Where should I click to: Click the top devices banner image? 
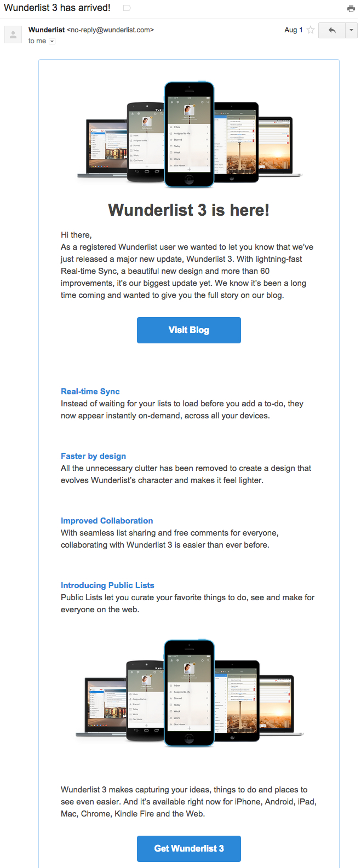pyautogui.click(x=189, y=135)
